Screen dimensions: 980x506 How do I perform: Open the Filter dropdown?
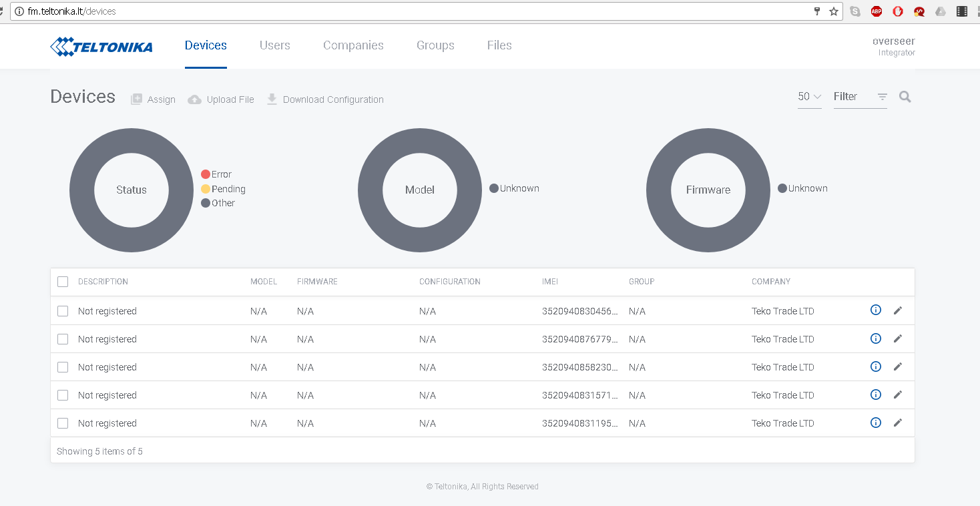pyautogui.click(x=860, y=97)
